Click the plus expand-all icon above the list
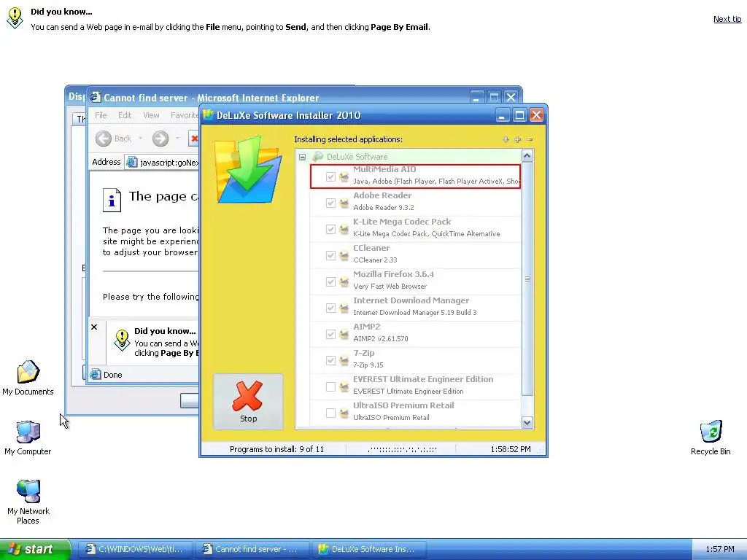The image size is (747, 560). 518,139
